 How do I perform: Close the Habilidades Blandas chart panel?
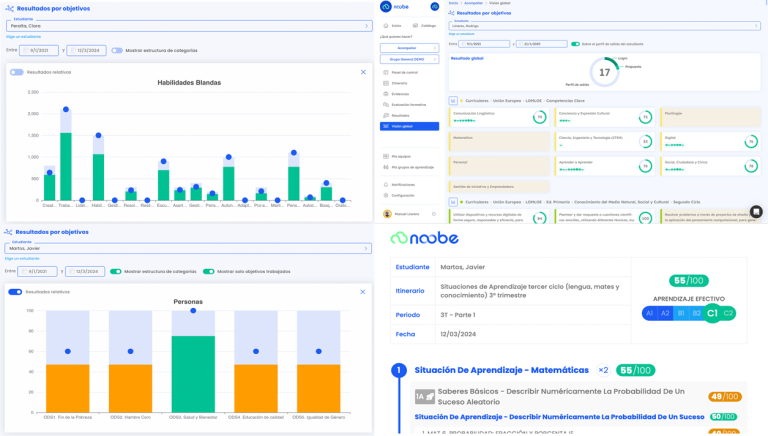point(363,72)
